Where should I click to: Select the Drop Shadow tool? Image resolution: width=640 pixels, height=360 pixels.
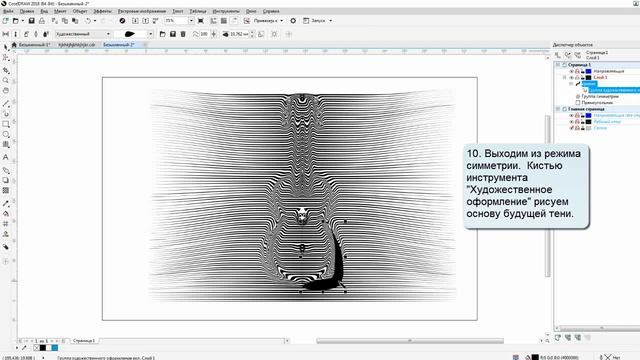click(6, 180)
